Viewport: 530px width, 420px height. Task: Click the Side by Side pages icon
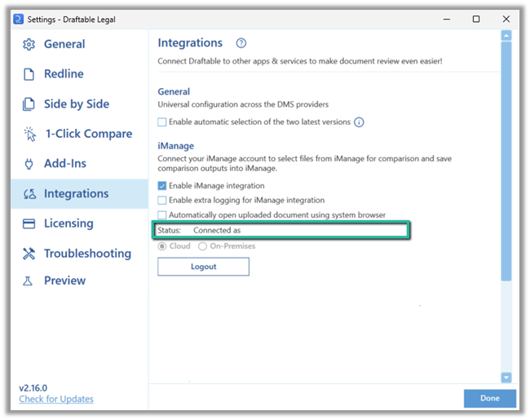pyautogui.click(x=29, y=104)
